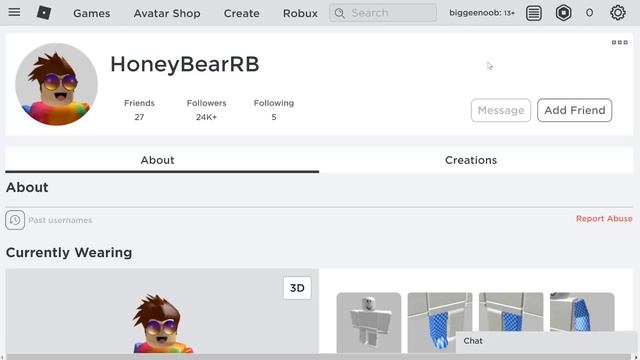Open the Robux page
The image size is (640, 360).
(x=300, y=13)
